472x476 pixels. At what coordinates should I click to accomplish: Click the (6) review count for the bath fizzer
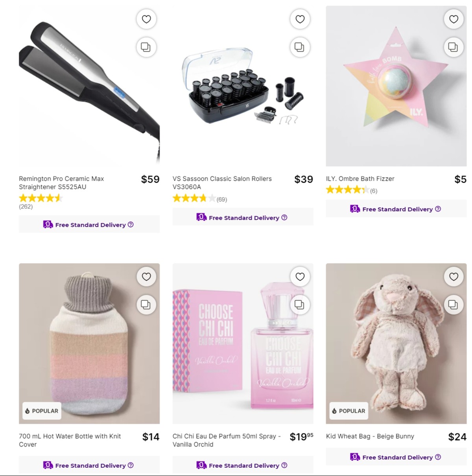click(x=373, y=191)
